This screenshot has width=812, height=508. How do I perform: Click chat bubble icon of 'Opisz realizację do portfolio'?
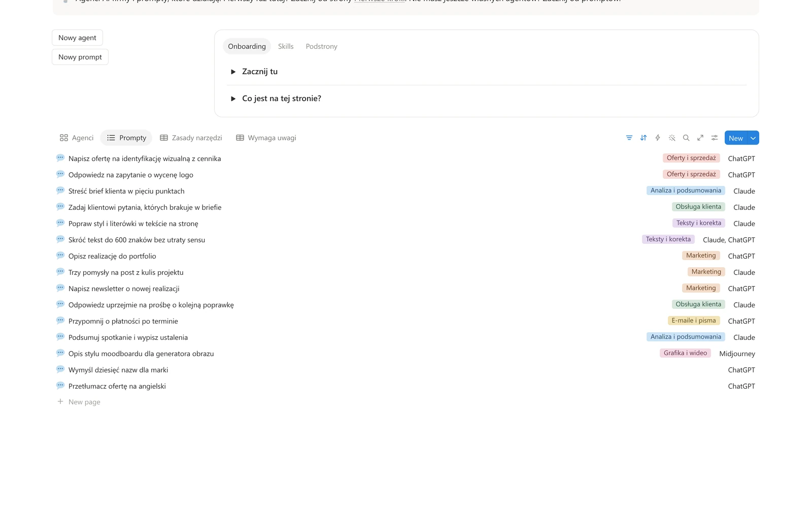click(x=60, y=256)
